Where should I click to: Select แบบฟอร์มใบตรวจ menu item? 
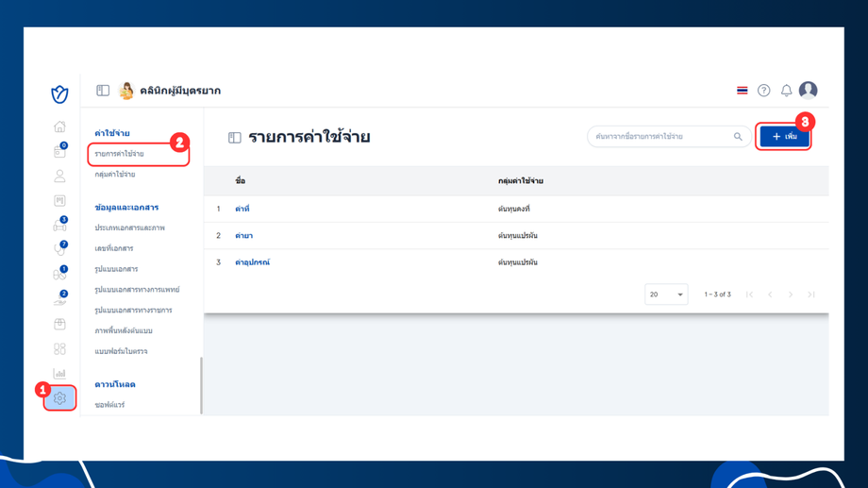(121, 351)
